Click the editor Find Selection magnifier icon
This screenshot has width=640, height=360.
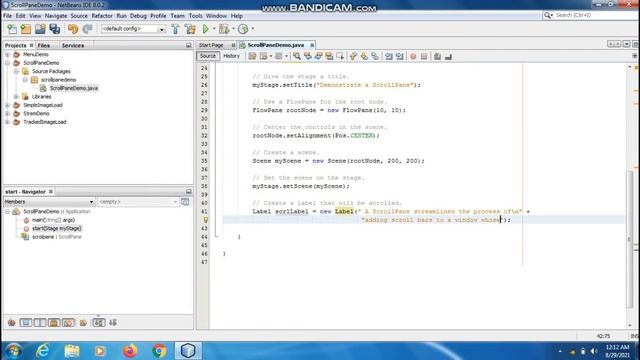[x=297, y=56]
